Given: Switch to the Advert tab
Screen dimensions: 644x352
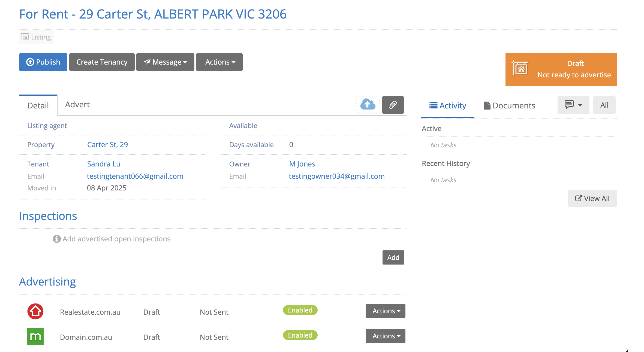Looking at the screenshot, I should 77,105.
